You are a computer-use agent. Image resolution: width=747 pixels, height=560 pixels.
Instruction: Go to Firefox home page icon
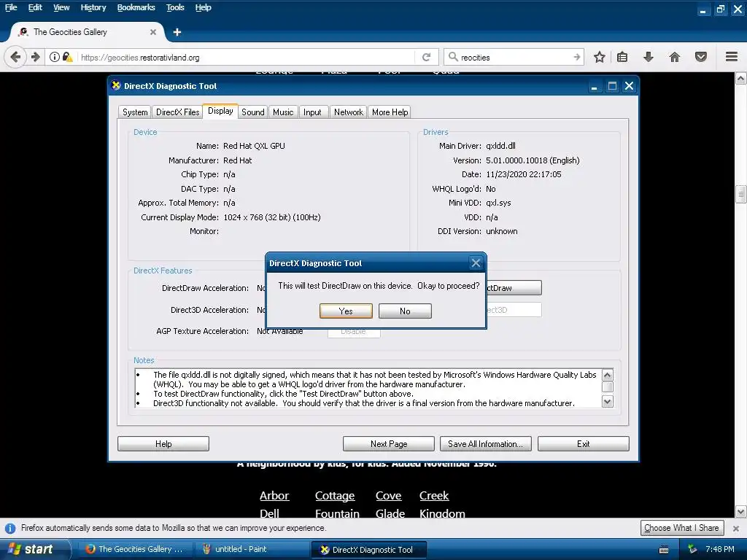[x=675, y=57]
